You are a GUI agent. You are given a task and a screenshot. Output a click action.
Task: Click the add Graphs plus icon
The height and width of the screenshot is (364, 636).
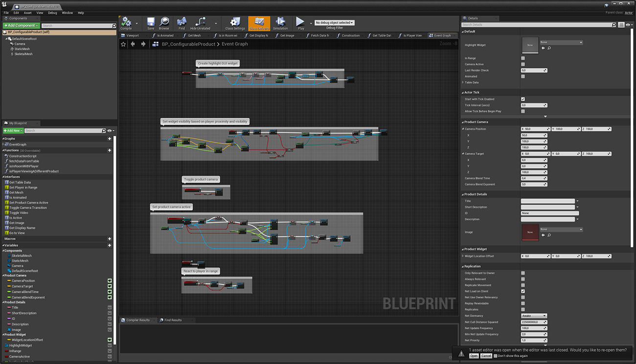(110, 139)
